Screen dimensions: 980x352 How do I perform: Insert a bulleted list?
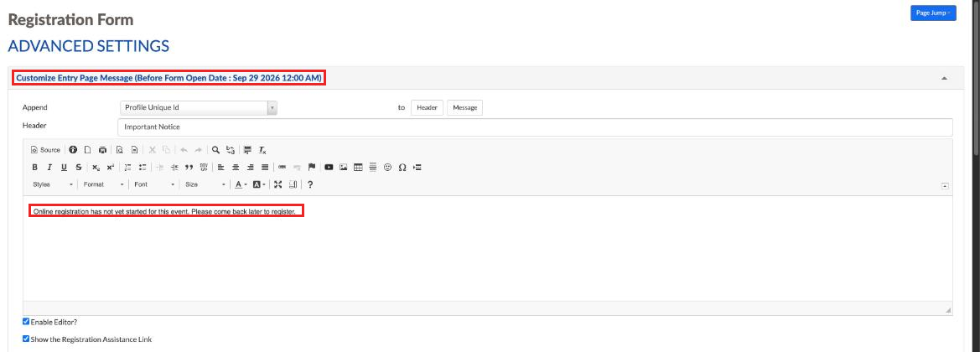(x=143, y=168)
